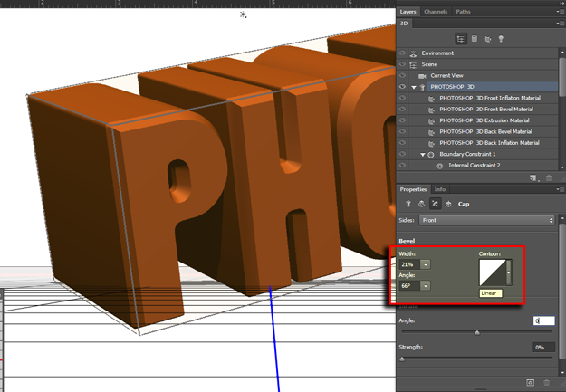
Task: Select the Scene item in 3D panel
Action: (428, 64)
